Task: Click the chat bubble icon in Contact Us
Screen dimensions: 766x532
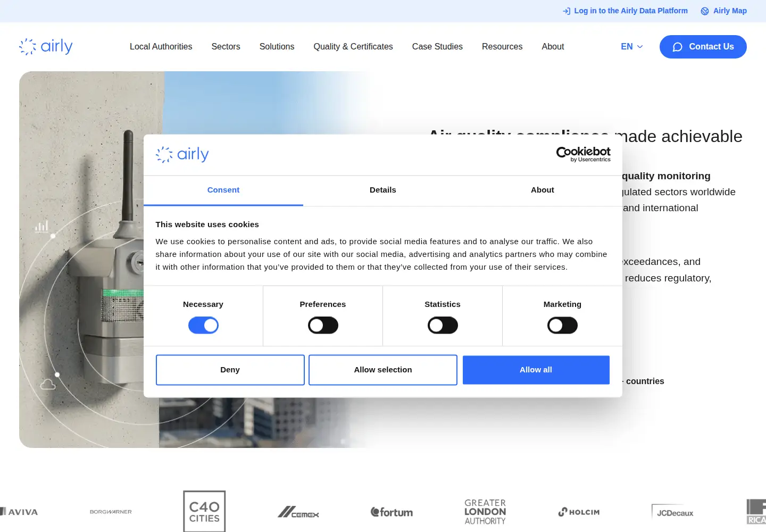Action: (677, 47)
